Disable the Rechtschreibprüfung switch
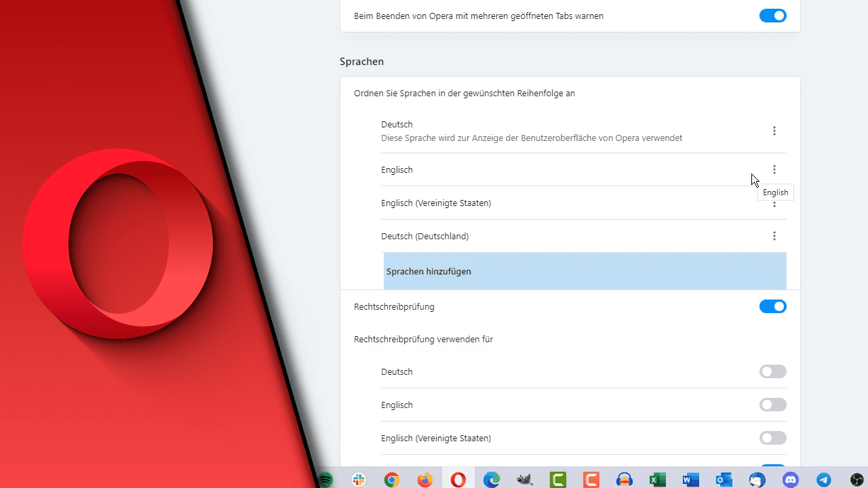Screen dimensions: 868x488 773,306
